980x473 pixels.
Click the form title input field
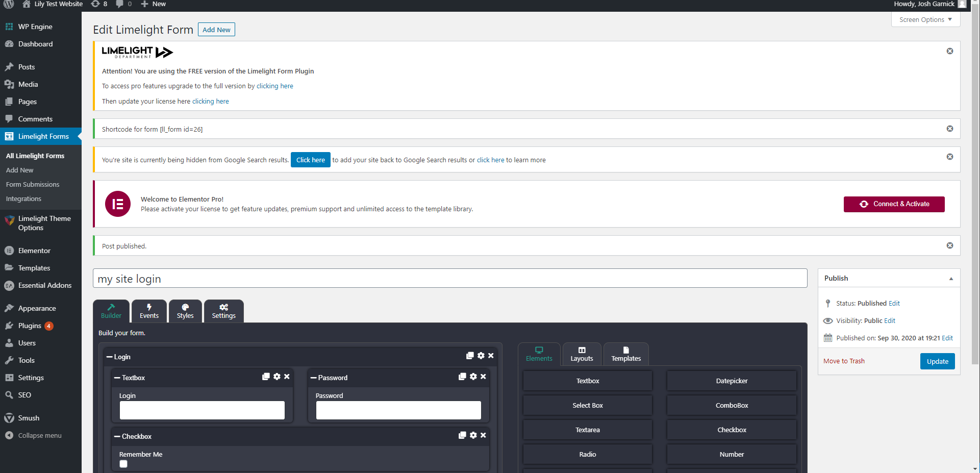pos(449,279)
